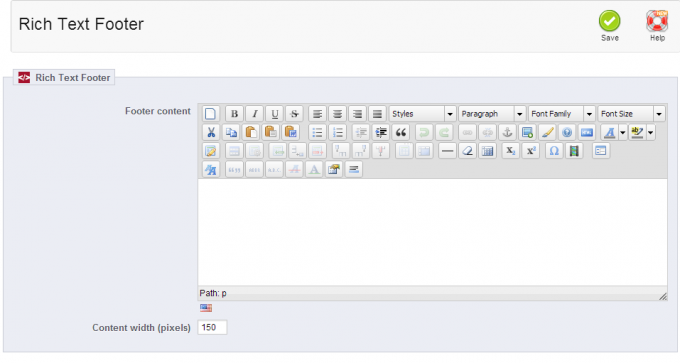The height and width of the screenshot is (363, 680).
Task: Open the Font Family dropdown
Action: [562, 114]
